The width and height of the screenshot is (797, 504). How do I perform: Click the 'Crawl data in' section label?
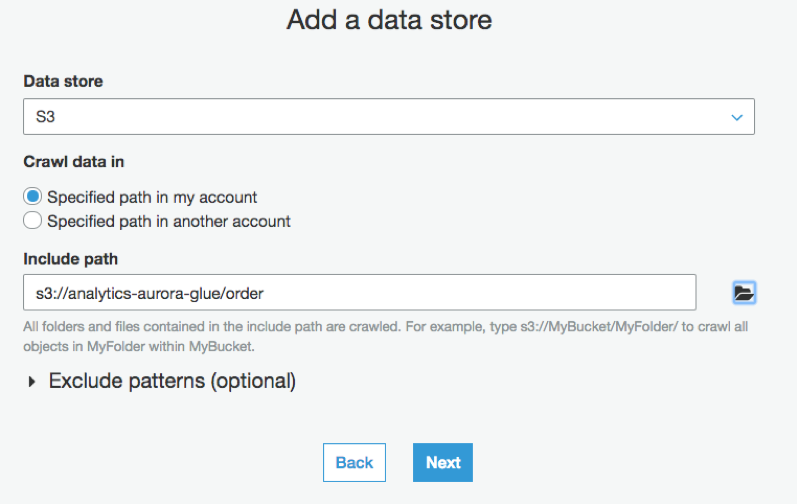coord(74,162)
